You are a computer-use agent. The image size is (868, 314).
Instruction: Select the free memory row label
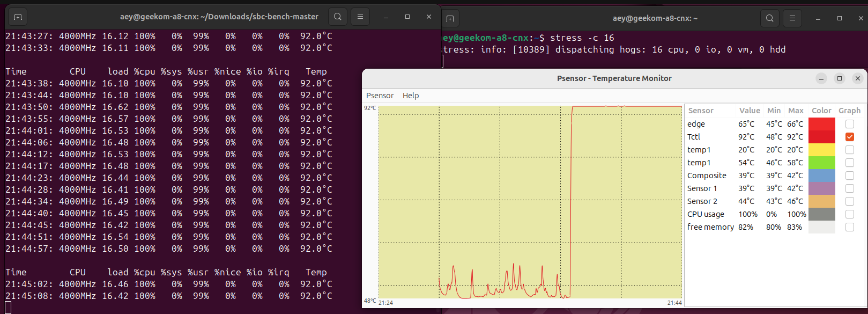(710, 227)
